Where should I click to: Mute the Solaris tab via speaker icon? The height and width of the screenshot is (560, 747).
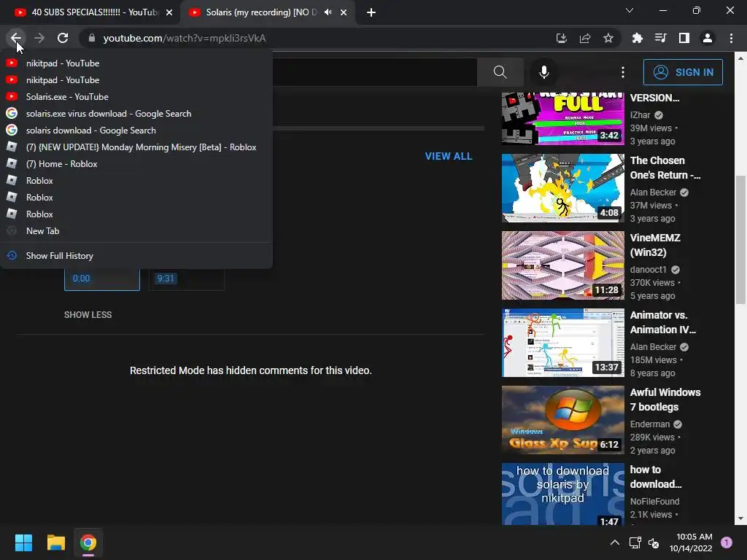click(328, 12)
